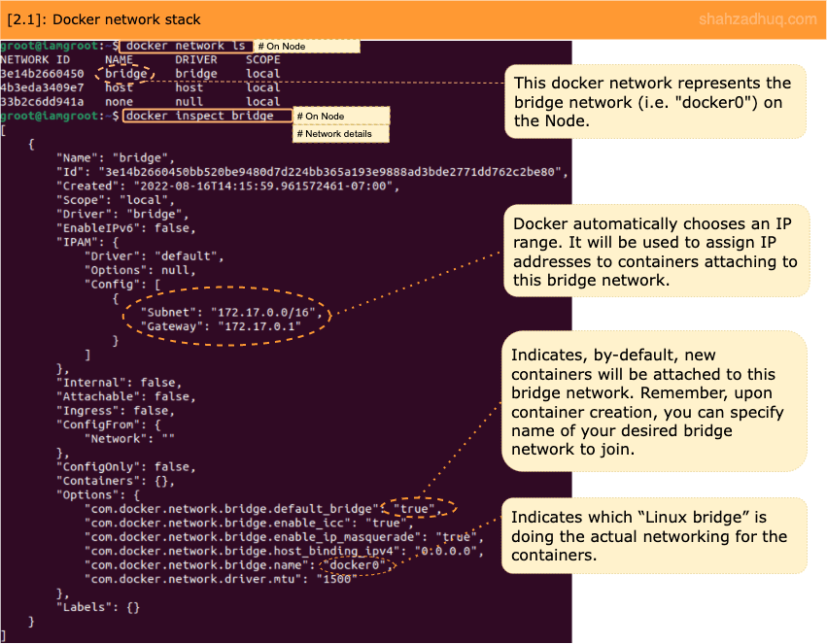Screen dimensions: 827x644
Task: Click the long "Id" hash value line
Action: coord(312,172)
